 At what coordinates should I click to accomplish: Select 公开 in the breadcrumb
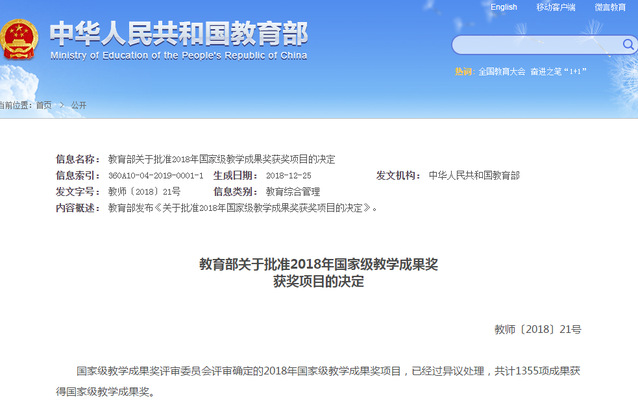79,105
